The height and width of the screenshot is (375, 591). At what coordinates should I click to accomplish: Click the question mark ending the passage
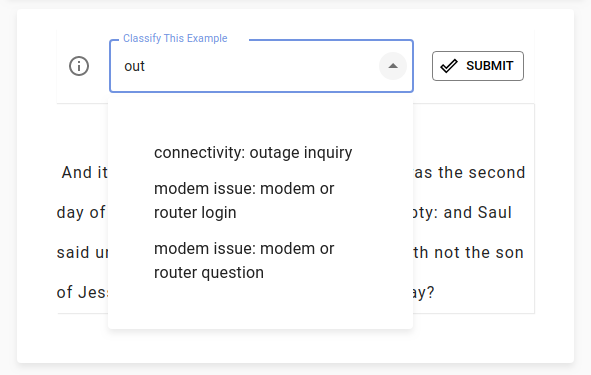430,292
